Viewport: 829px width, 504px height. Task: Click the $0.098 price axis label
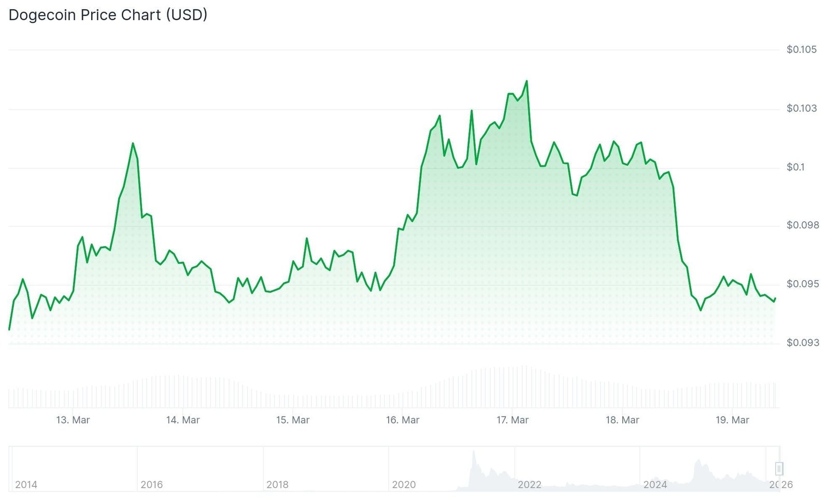click(802, 225)
